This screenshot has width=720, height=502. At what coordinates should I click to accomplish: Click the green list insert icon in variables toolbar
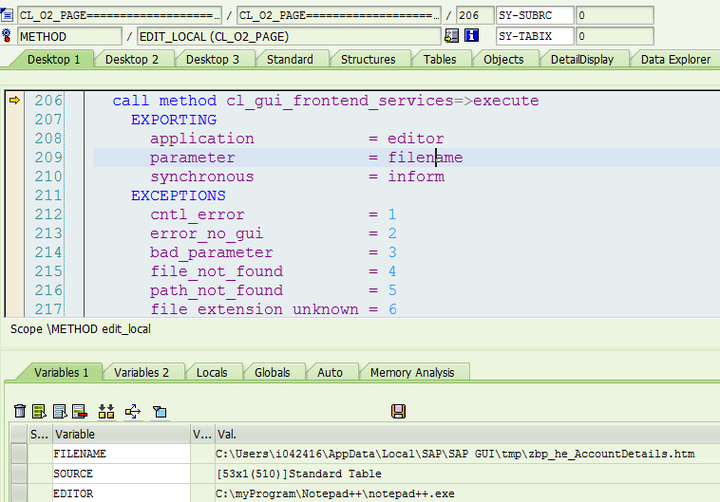pyautogui.click(x=39, y=411)
